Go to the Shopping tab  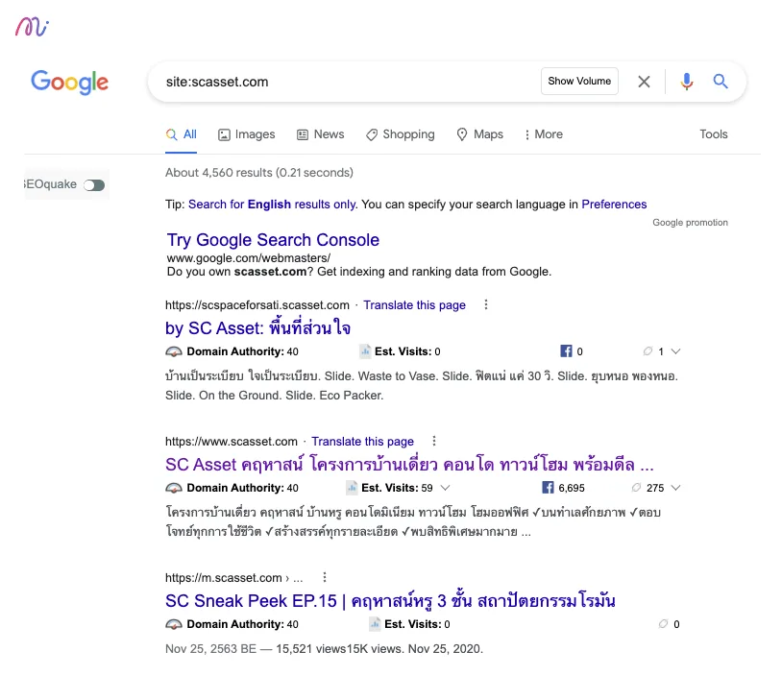click(x=400, y=134)
